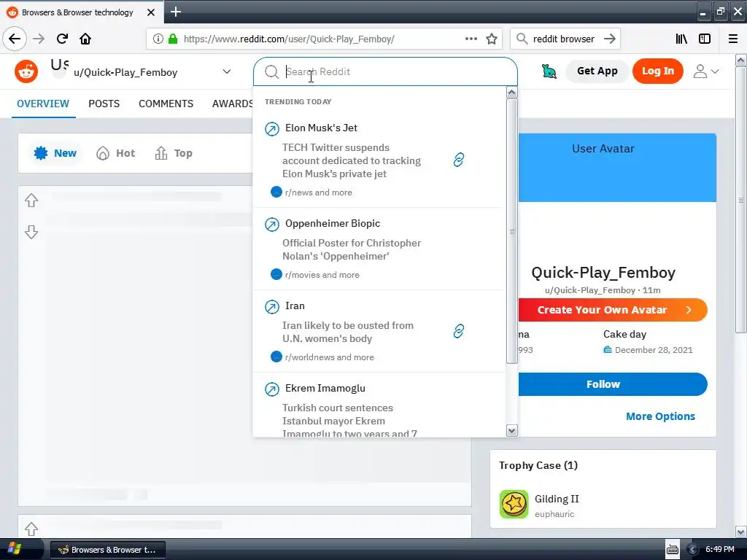Switch to the POSTS tab
Screen dimensions: 747x560
coord(104,104)
